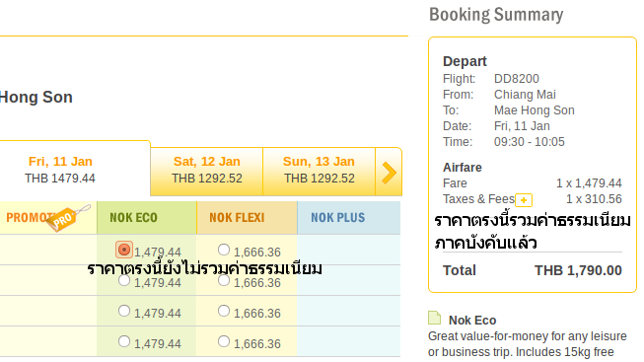The image size is (644, 362).
Task: Switch to Sun, 13 Jan date tab
Action: [x=320, y=172]
